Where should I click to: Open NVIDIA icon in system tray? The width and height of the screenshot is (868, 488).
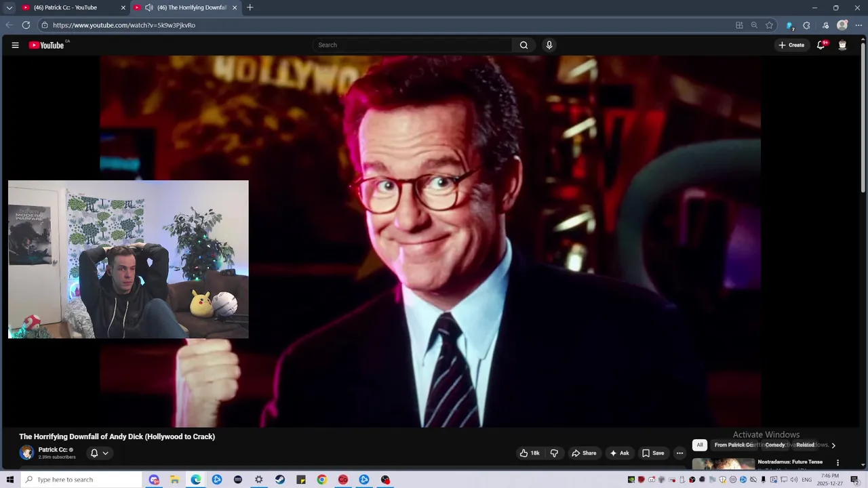(631, 480)
